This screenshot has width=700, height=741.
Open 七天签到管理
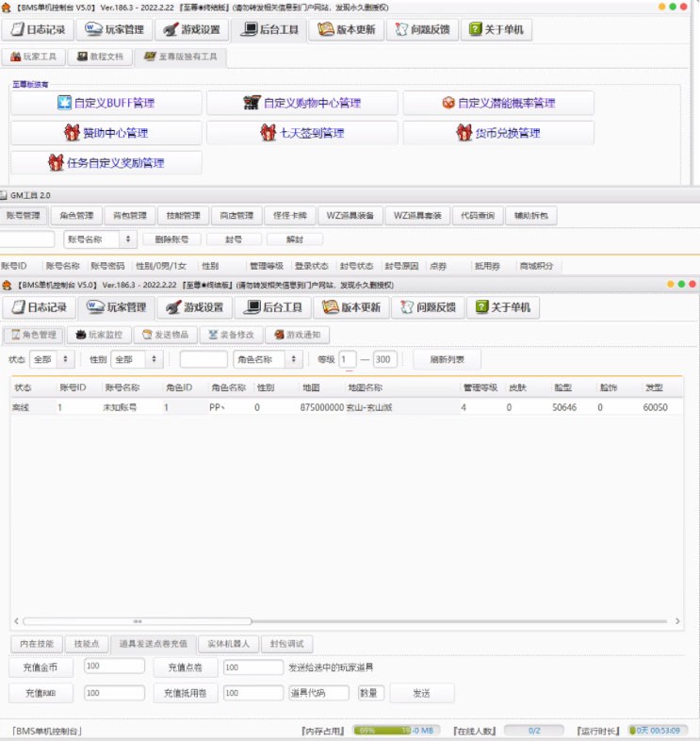[302, 133]
